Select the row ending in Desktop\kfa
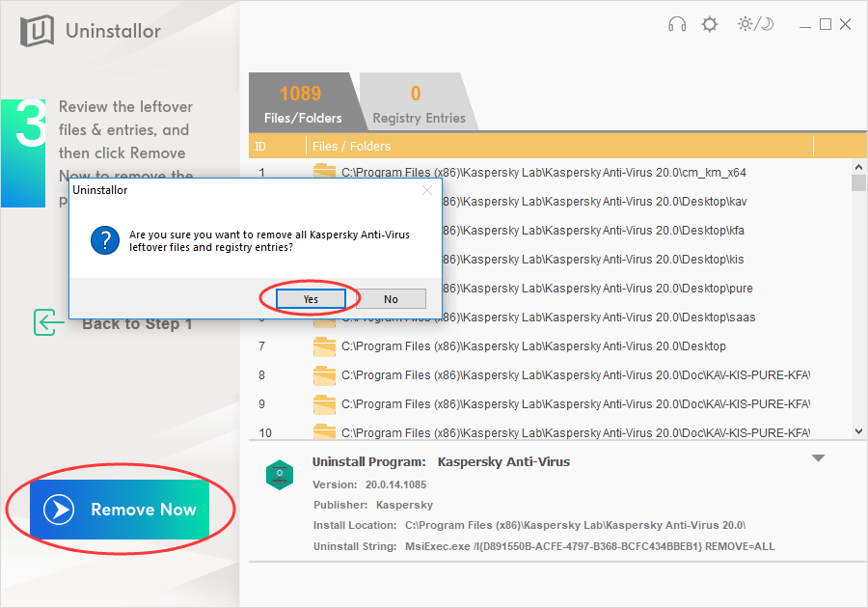 (593, 231)
